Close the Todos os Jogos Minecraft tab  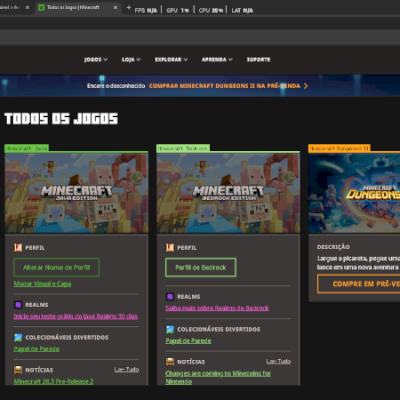(x=115, y=7)
